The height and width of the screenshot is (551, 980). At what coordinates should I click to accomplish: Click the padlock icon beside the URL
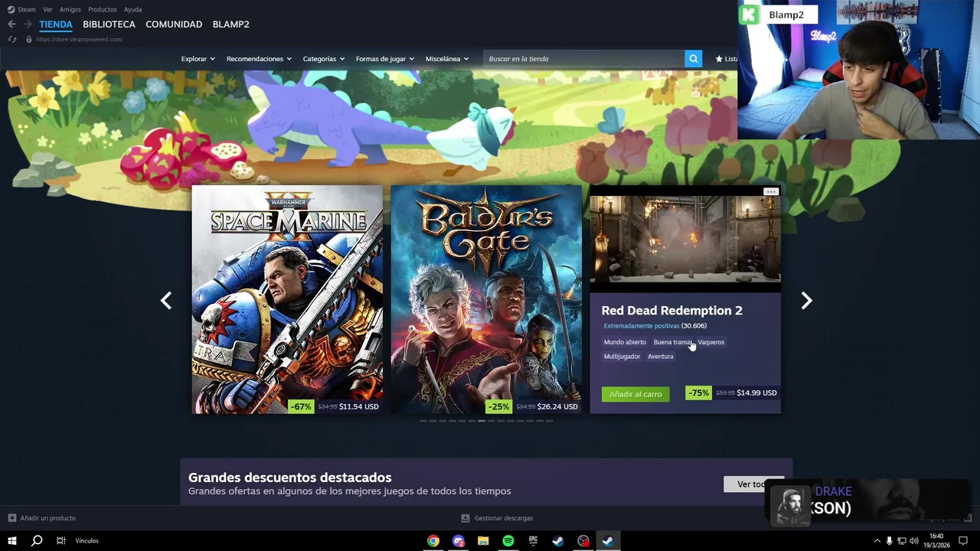coord(29,39)
